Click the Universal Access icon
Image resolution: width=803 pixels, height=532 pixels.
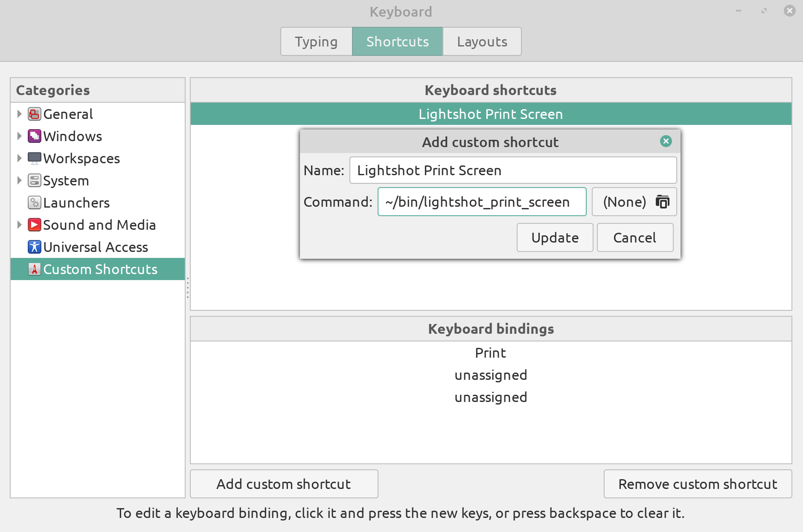(35, 247)
